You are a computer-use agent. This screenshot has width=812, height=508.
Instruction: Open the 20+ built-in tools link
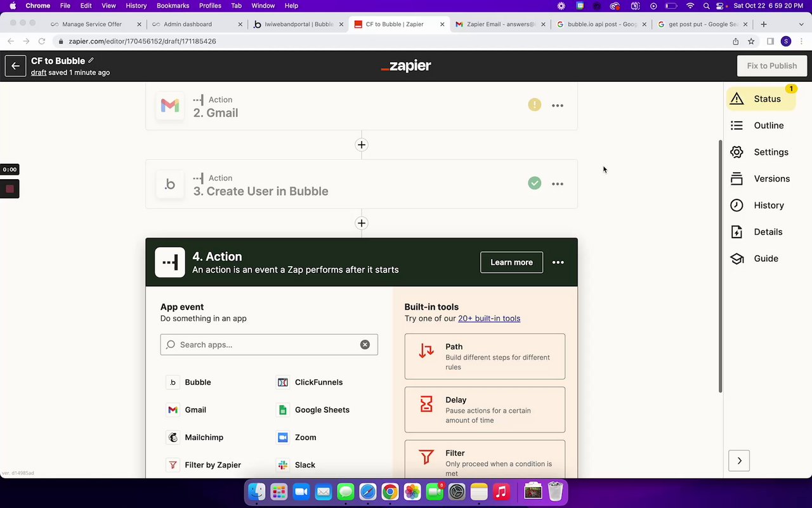[x=489, y=318]
